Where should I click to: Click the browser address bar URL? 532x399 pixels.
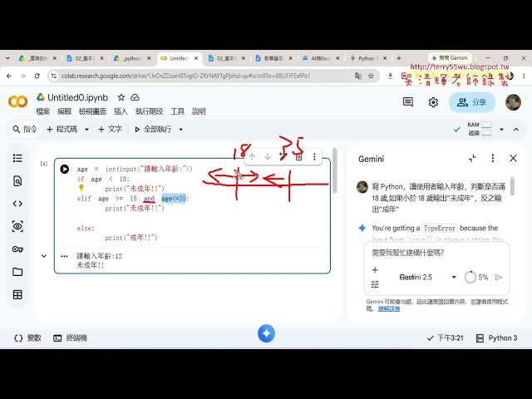[x=185, y=76]
